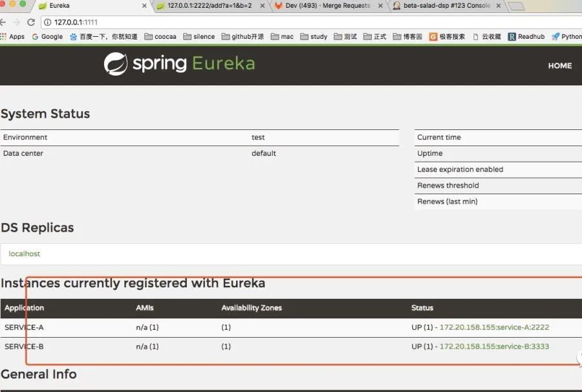The width and height of the screenshot is (582, 392).
Task: Open the 极客搜索 bookmark
Action: point(447,36)
